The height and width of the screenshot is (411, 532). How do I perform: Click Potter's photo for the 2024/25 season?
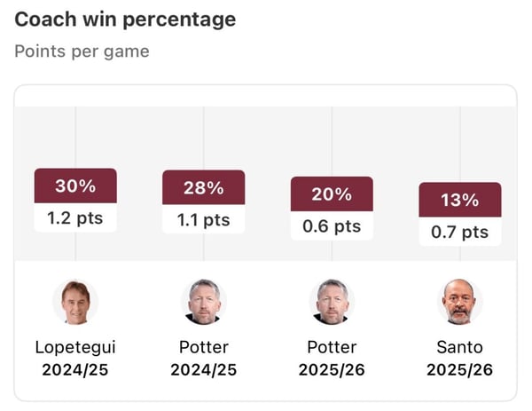(x=204, y=302)
